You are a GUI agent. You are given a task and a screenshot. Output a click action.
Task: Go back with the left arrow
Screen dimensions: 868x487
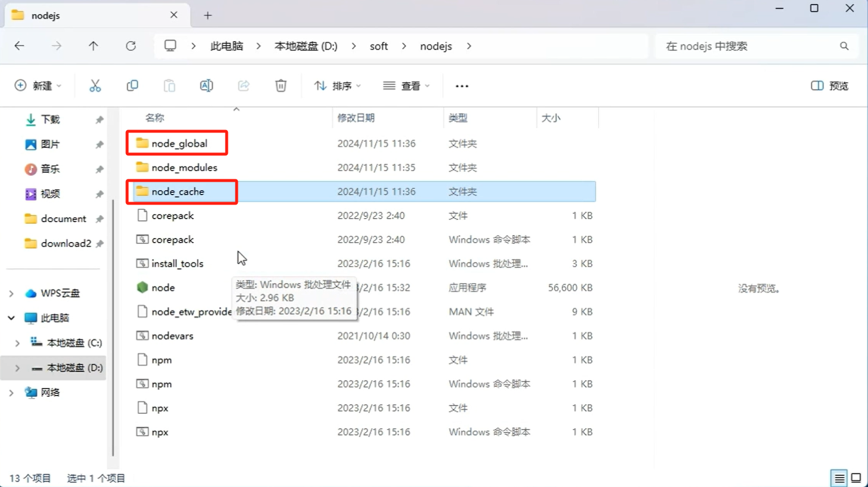(x=19, y=46)
